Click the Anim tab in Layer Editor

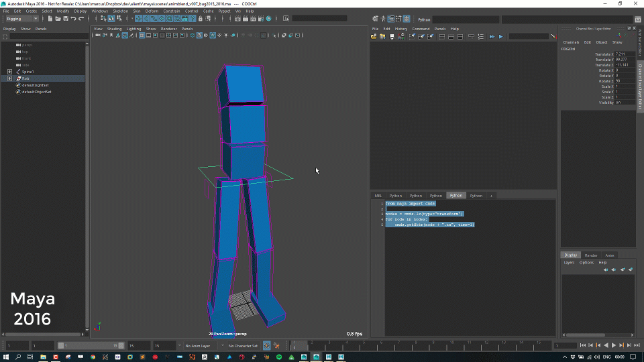click(x=609, y=255)
